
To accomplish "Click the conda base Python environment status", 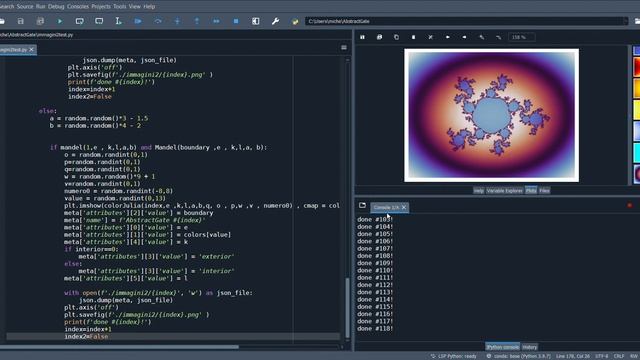I will [x=518, y=356].
